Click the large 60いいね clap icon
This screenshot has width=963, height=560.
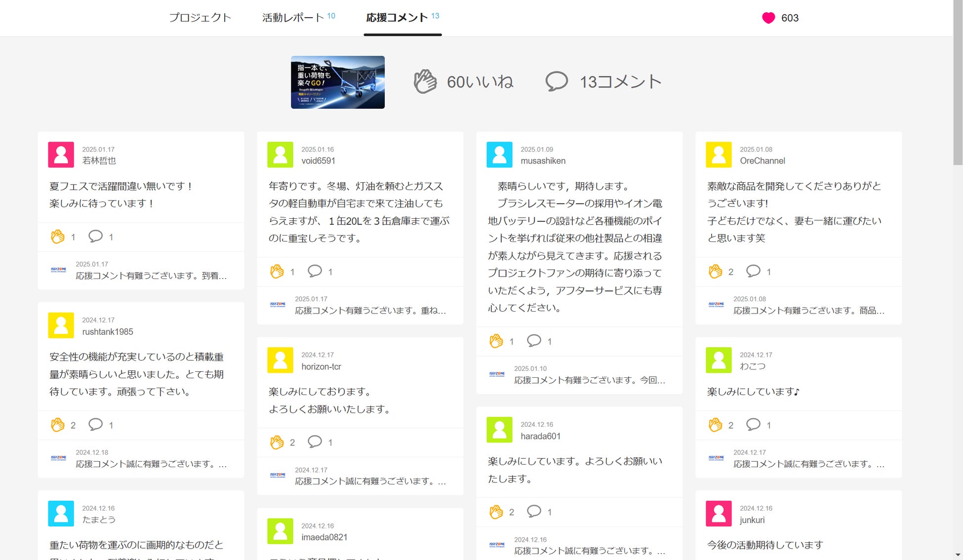pos(425,81)
